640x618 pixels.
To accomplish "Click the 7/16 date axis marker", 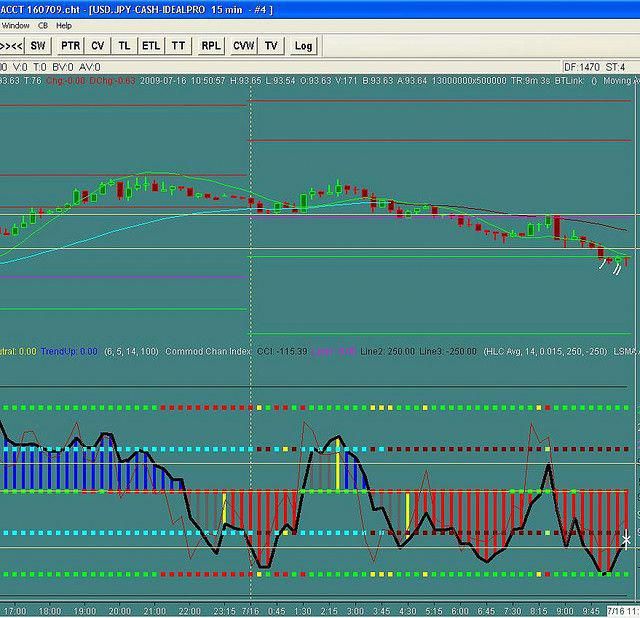I will (x=250, y=611).
